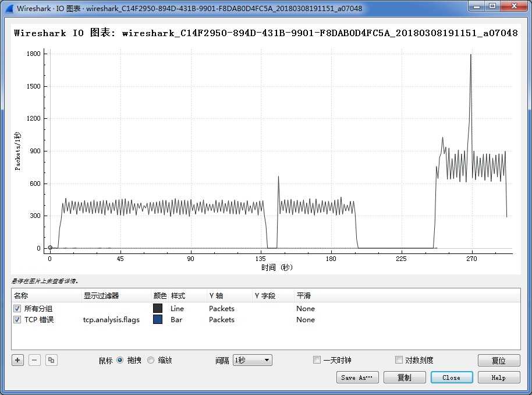Screen dimensions: 532x395
Task: Click None smoothing cell for TCP 错误
Action: tap(306, 320)
